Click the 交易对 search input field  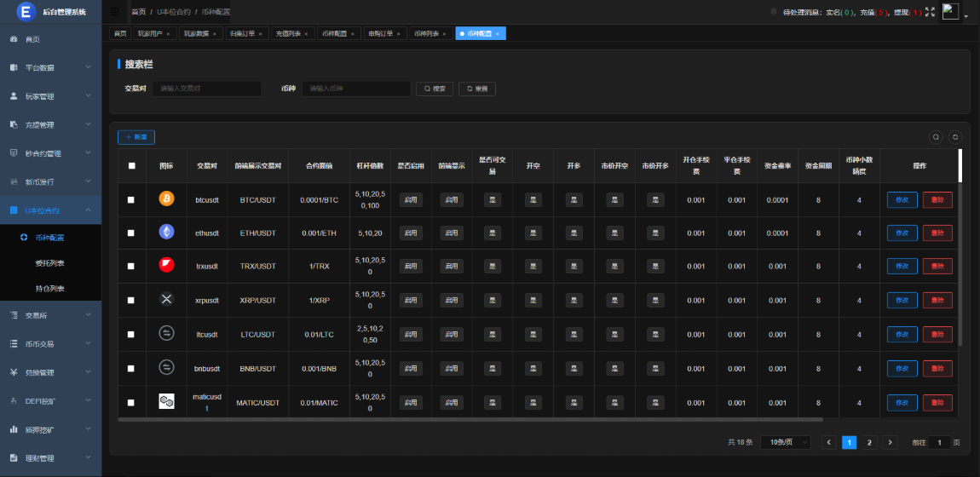pos(207,89)
